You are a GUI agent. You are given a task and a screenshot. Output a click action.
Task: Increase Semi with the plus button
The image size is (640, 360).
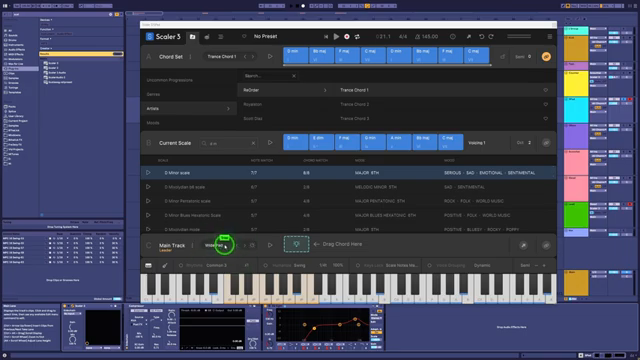[544, 266]
